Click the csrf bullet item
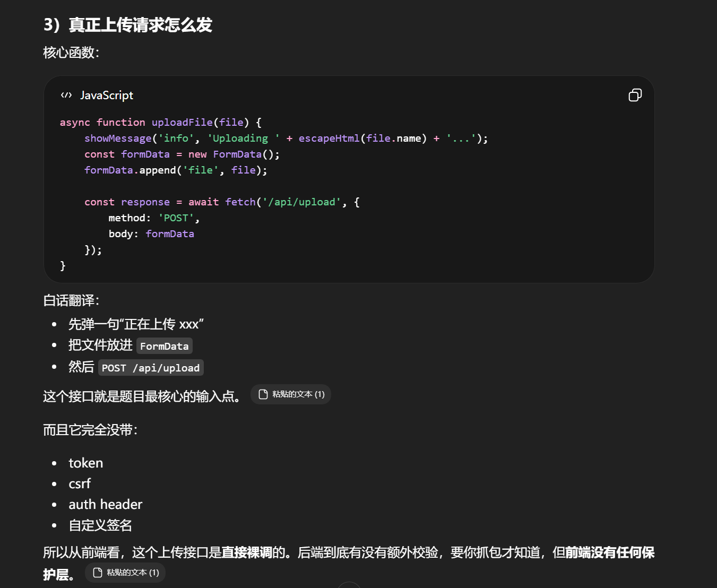Image resolution: width=717 pixels, height=588 pixels. [x=80, y=484]
